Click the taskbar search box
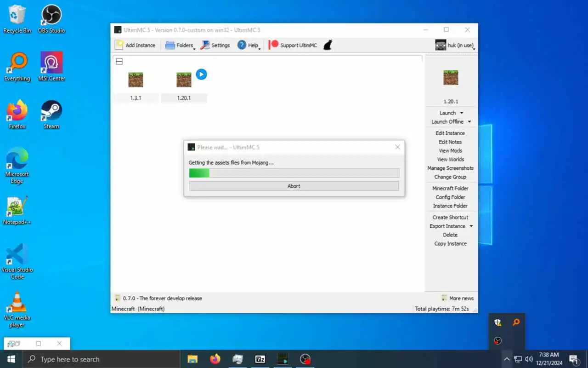 pos(101,359)
